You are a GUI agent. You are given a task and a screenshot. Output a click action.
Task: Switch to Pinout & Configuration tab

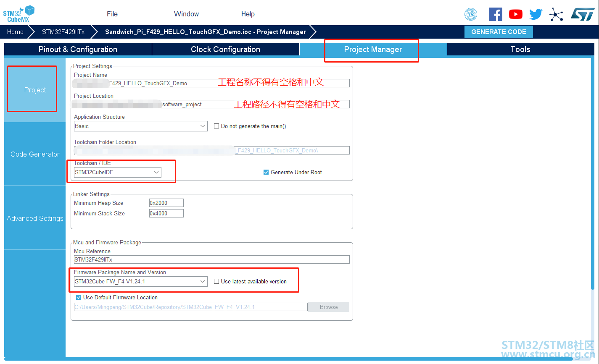[x=78, y=50]
